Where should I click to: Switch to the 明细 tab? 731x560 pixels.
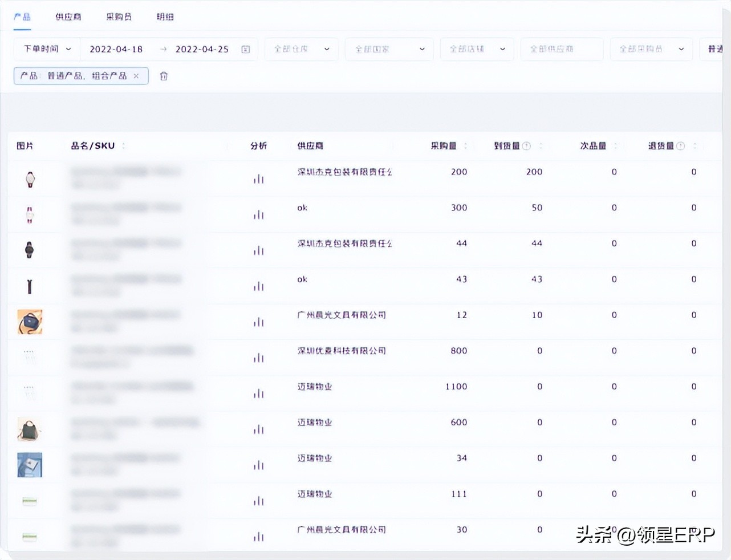tap(165, 17)
